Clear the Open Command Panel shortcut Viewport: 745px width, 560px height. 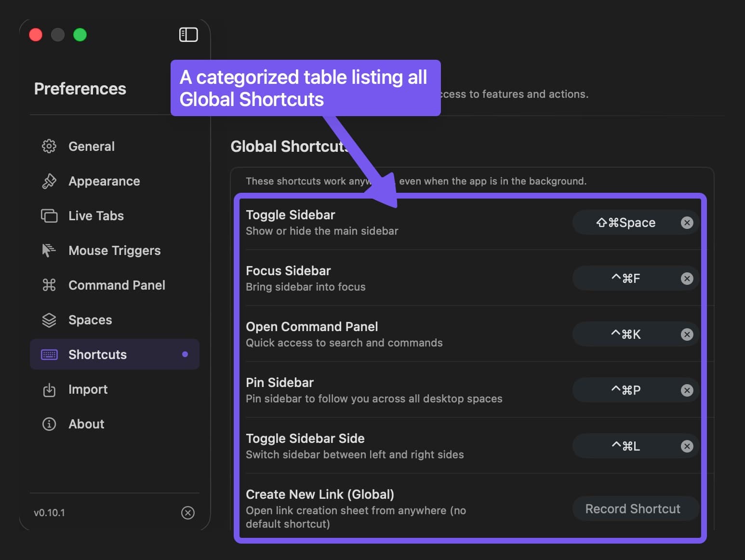pyautogui.click(x=688, y=334)
